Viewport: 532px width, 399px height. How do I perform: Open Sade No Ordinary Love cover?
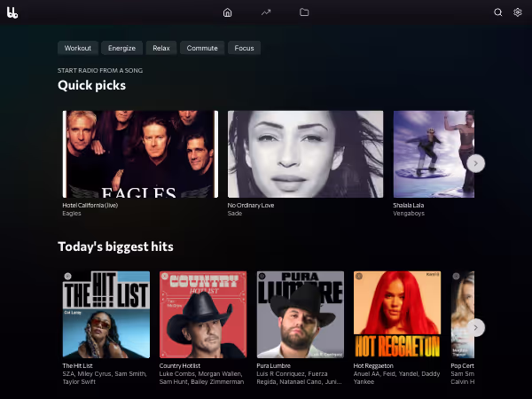[305, 154]
